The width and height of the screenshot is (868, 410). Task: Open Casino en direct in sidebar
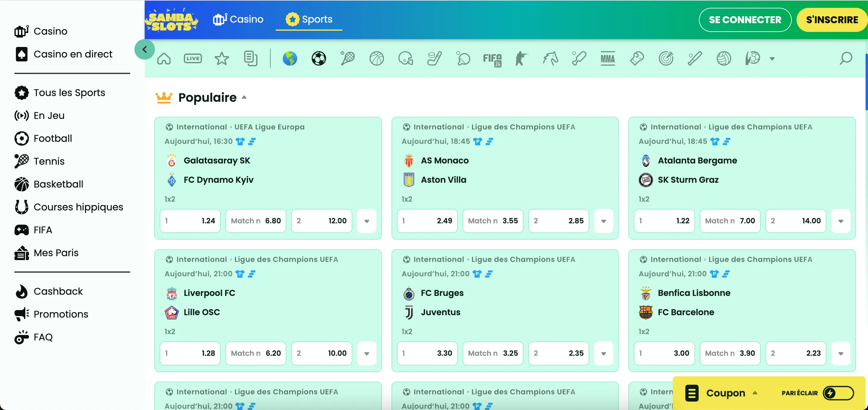point(63,54)
